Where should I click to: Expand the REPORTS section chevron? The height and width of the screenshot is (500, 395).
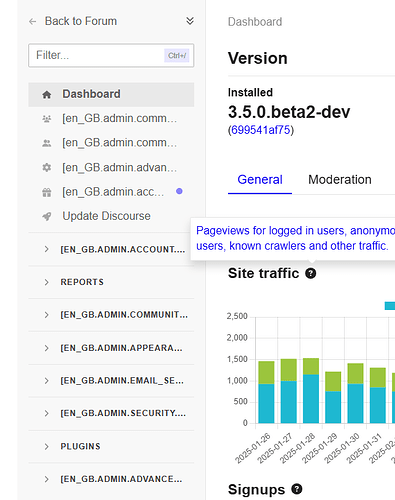point(46,282)
